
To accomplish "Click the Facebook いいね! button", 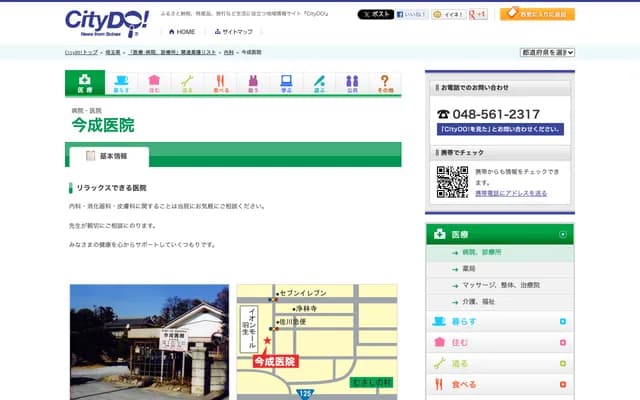I will click(412, 15).
